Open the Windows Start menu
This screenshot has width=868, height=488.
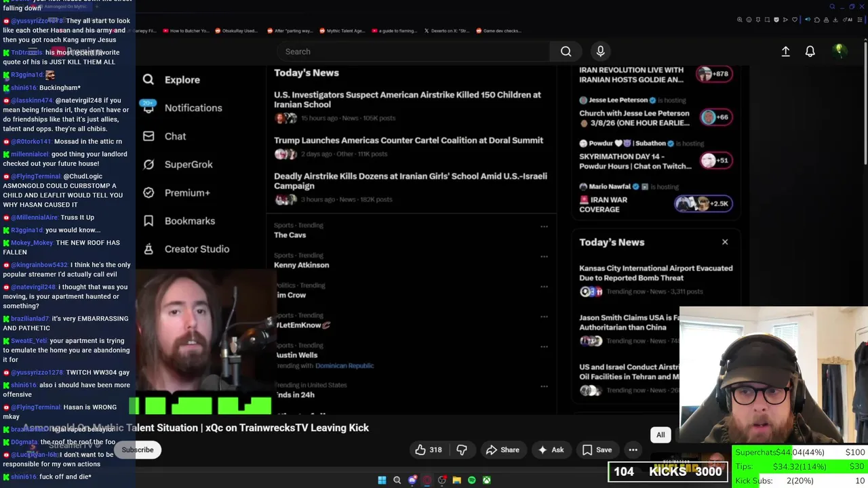(x=382, y=480)
